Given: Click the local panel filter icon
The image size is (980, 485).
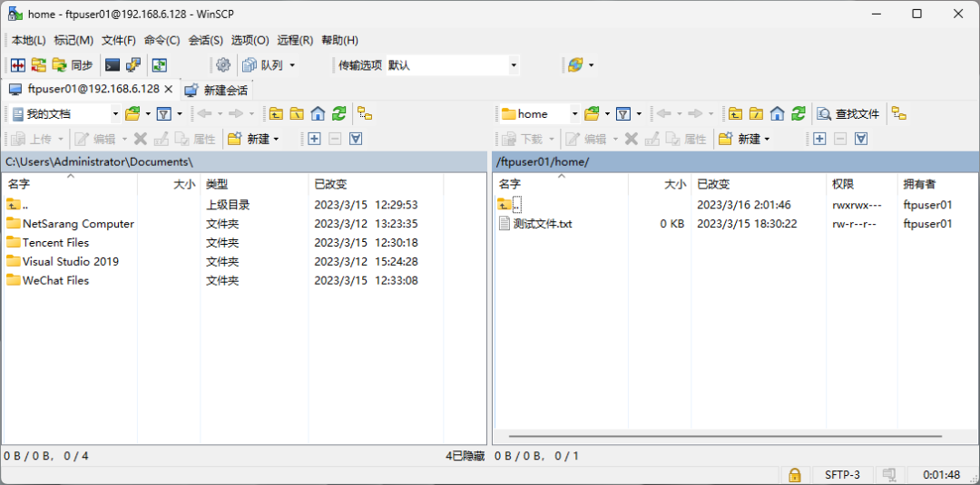Looking at the screenshot, I should tap(163, 113).
